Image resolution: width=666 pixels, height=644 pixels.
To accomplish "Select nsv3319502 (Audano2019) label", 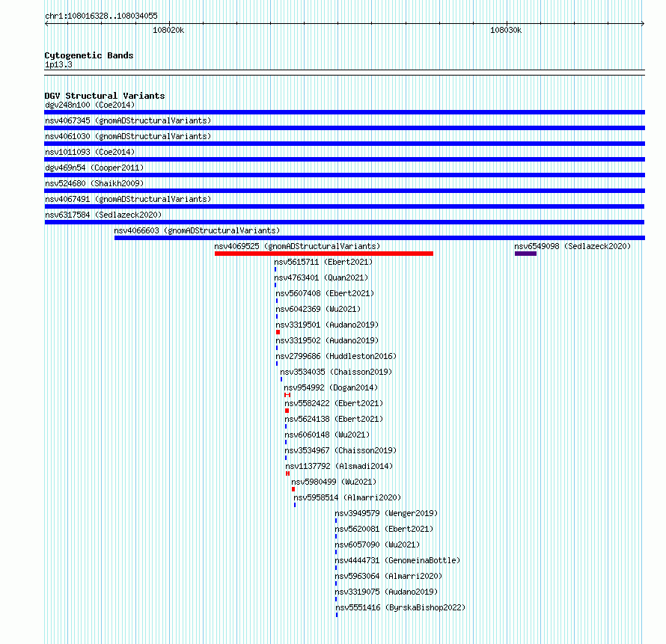I will (x=327, y=340).
